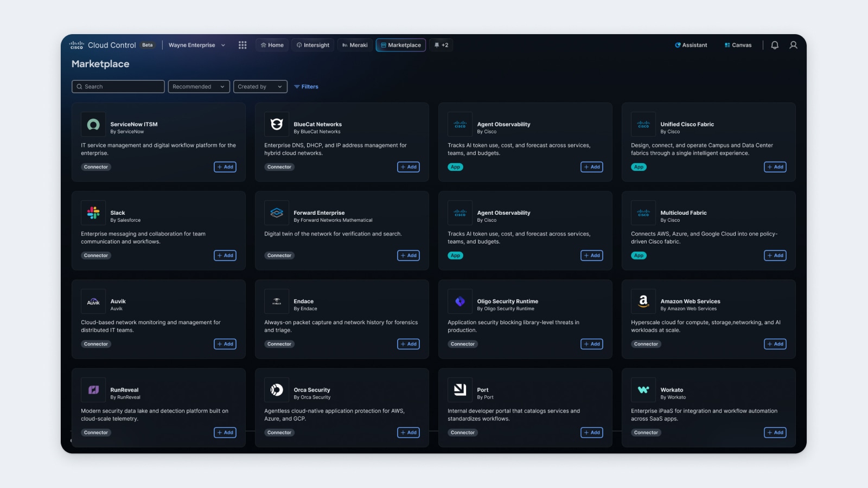Go to the Home tab
Screen dimensions: 868x488
tap(272, 45)
